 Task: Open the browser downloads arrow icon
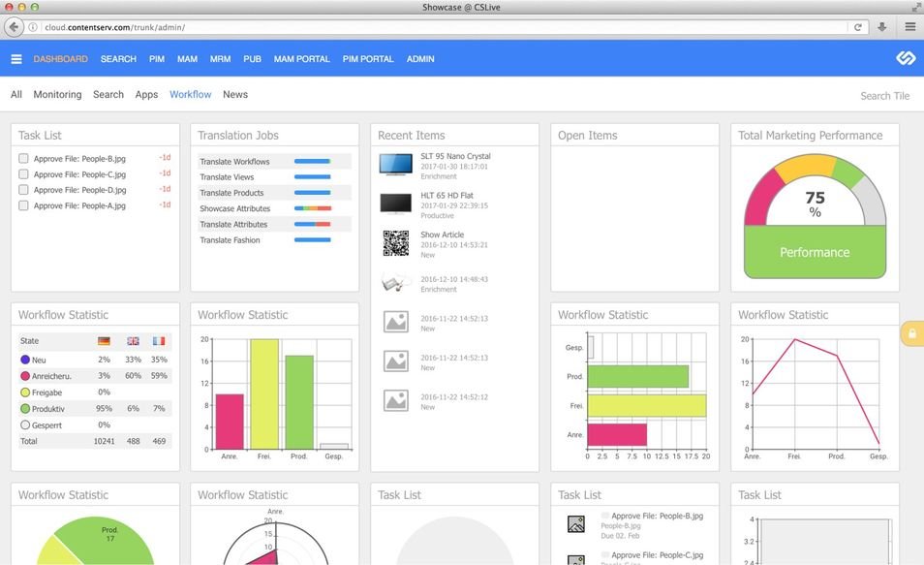click(882, 27)
